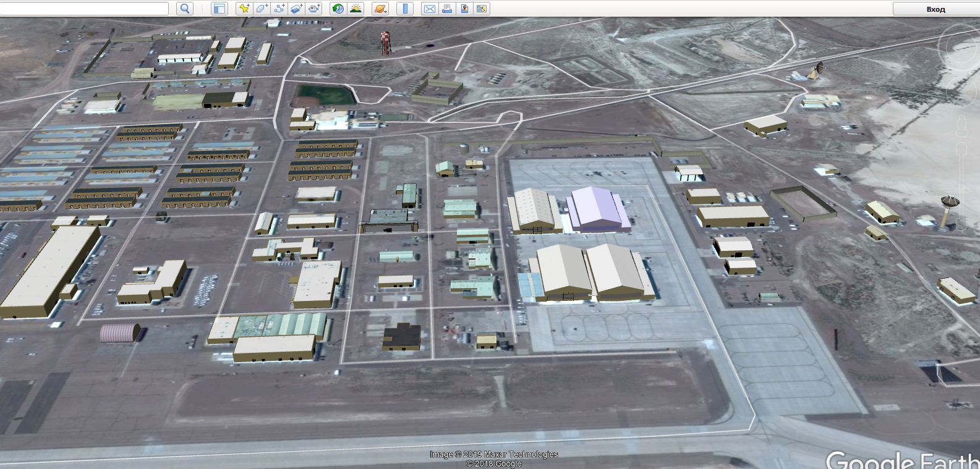Image resolution: width=980 pixels, height=469 pixels.
Task: Click Save Image toolbar icon
Action: 464,9
